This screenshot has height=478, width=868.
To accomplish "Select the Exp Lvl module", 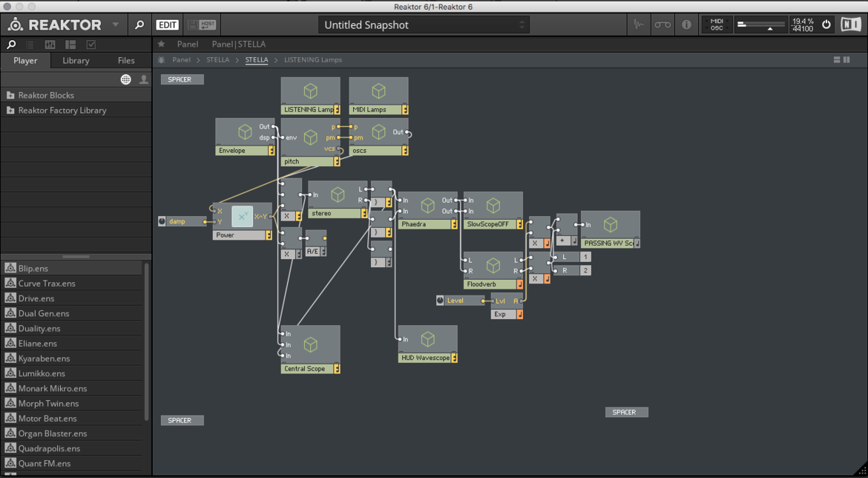I will [x=507, y=306].
